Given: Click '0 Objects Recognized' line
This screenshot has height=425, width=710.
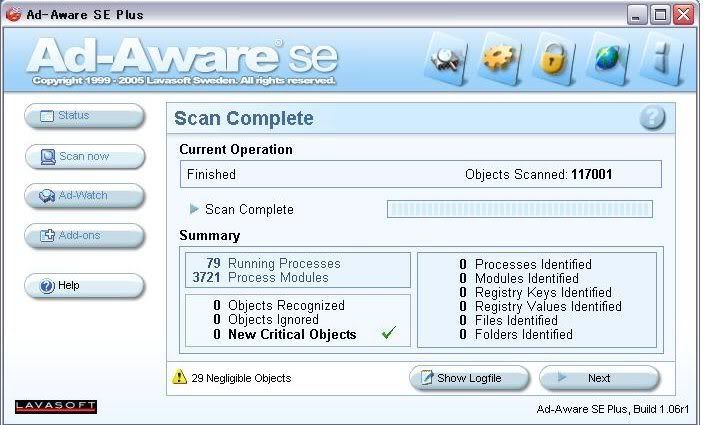Looking at the screenshot, I should 278,306.
